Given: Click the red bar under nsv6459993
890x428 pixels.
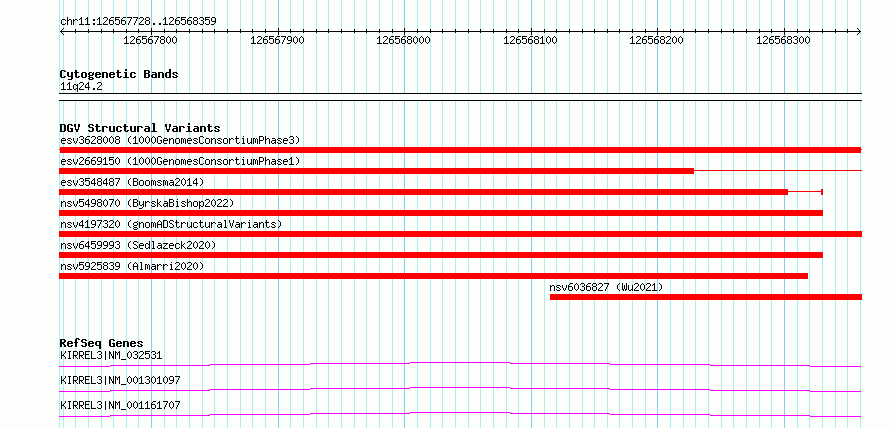Looking at the screenshot, I should click(x=441, y=255).
